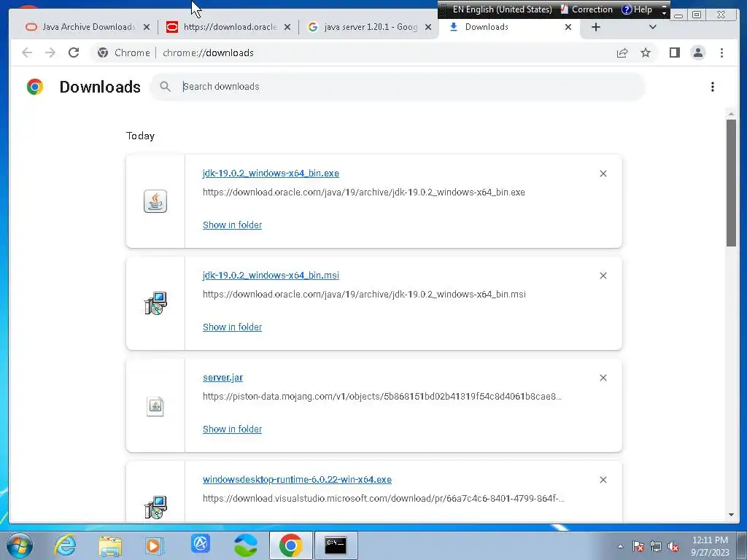Click EN English language bar indicator
This screenshot has width=747, height=560.
click(x=502, y=9)
